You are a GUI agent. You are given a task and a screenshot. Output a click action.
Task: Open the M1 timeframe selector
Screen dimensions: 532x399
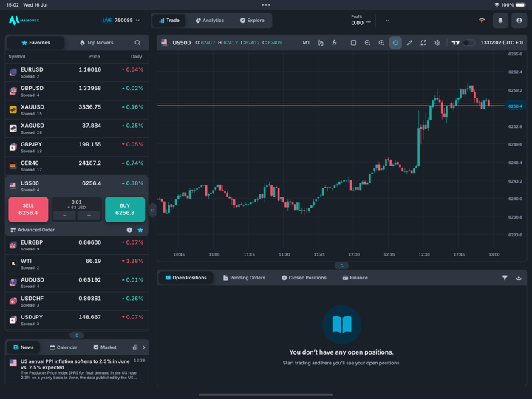tap(306, 43)
